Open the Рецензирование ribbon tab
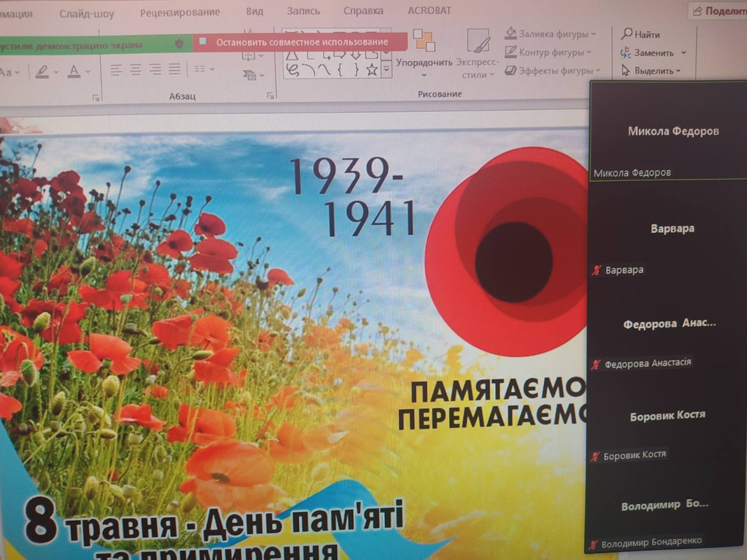This screenshot has width=747, height=560. 180,12
